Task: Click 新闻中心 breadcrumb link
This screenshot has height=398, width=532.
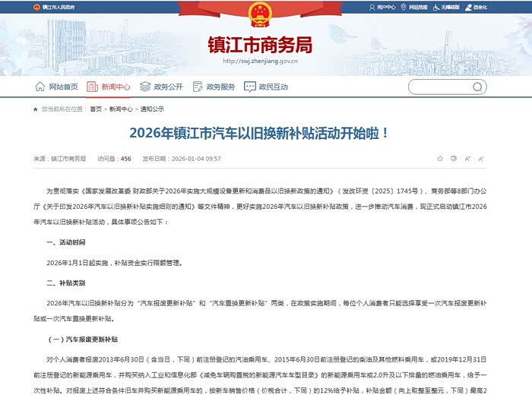Action: point(121,109)
